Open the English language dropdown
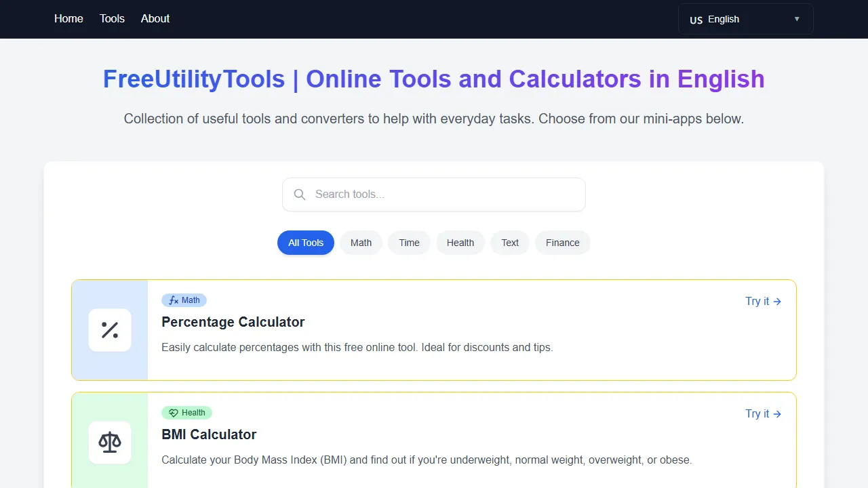This screenshot has width=868, height=488. [x=745, y=19]
